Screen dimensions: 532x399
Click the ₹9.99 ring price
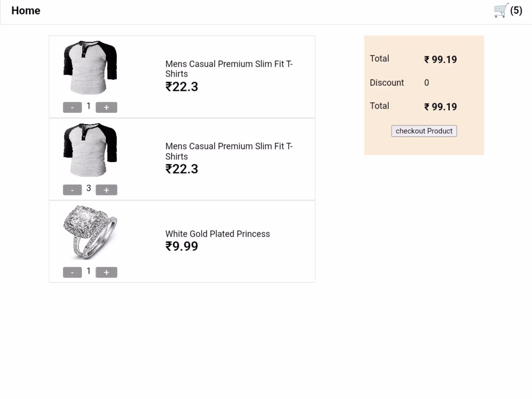182,246
